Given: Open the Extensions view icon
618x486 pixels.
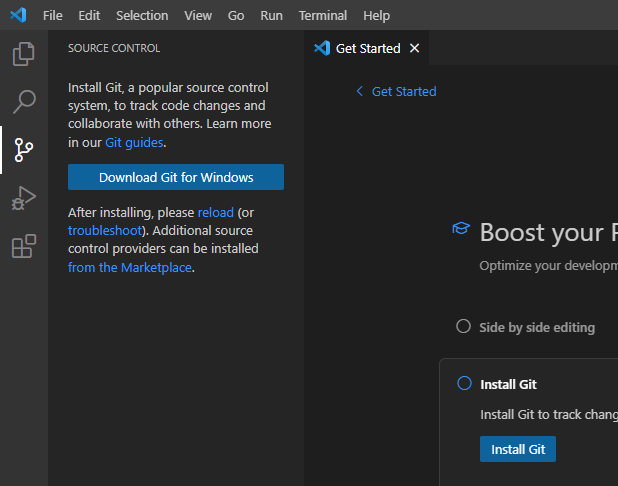Looking at the screenshot, I should click(24, 246).
